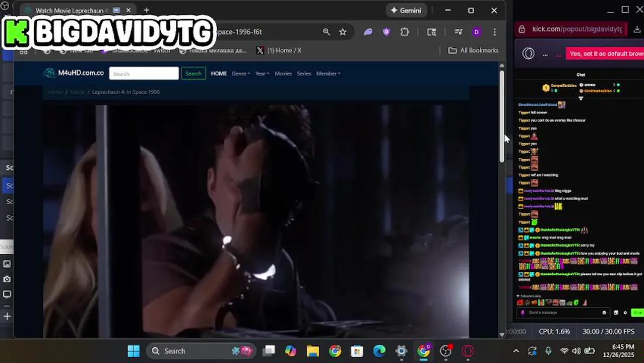
Task: Click the page vertical scrollbar thumb
Action: click(502, 116)
